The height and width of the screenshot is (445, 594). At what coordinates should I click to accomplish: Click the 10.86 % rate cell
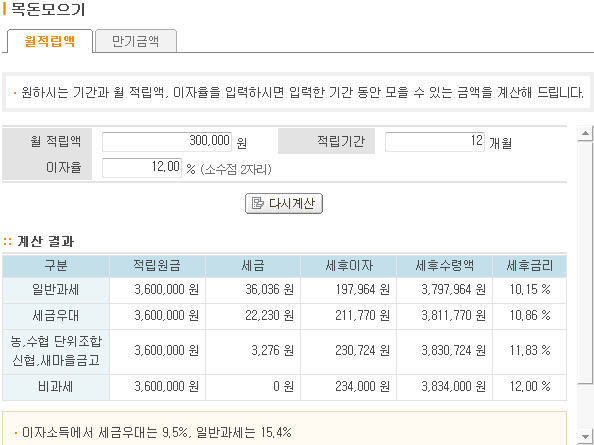pyautogui.click(x=530, y=316)
